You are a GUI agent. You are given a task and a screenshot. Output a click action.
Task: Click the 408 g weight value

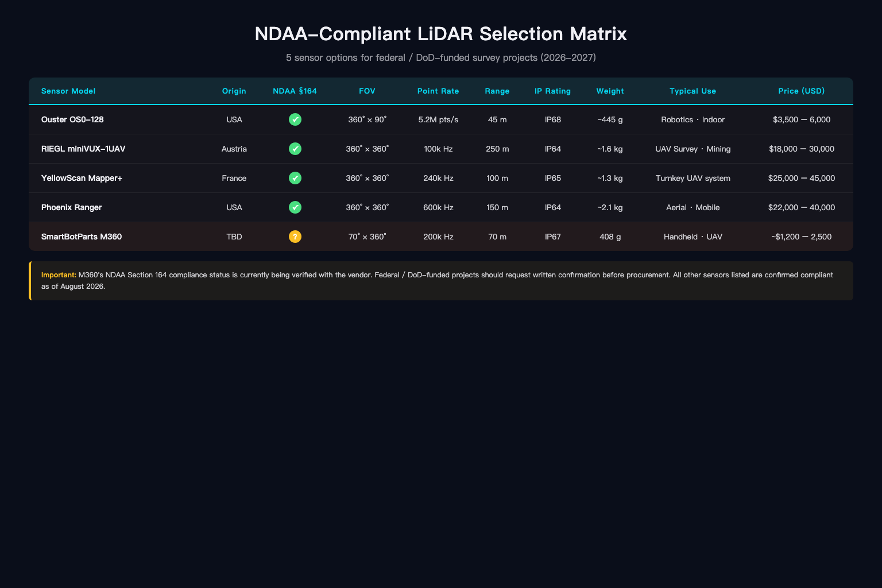pyautogui.click(x=610, y=237)
